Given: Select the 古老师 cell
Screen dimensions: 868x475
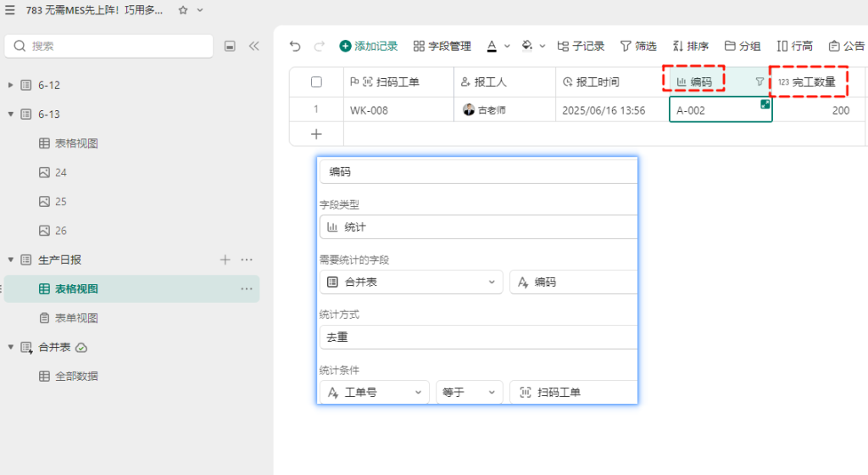Looking at the screenshot, I should click(x=505, y=110).
